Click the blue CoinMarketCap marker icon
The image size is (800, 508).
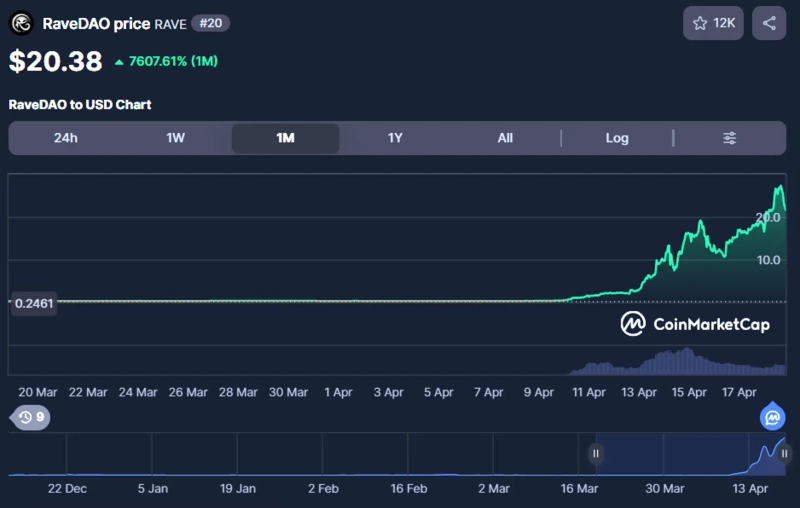click(772, 416)
